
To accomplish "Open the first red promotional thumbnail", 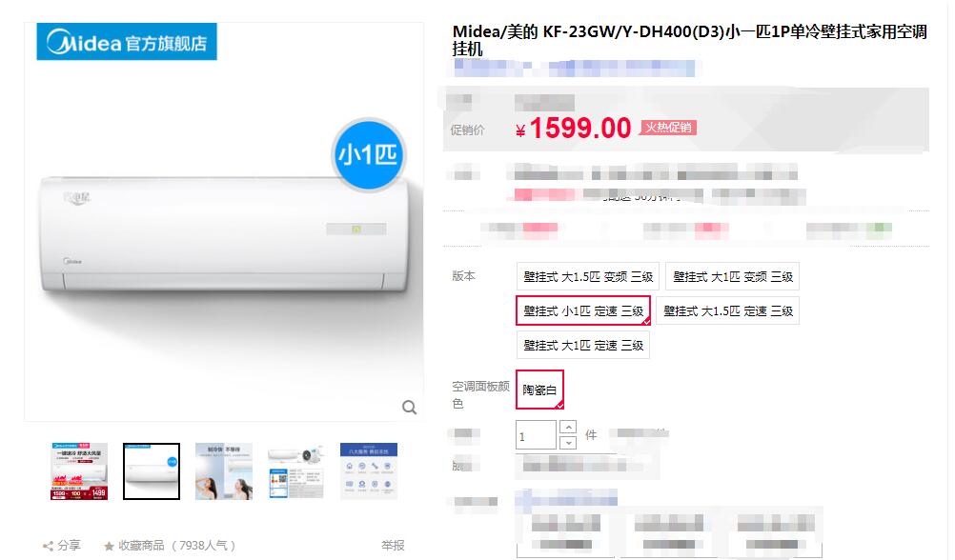I will [x=79, y=471].
